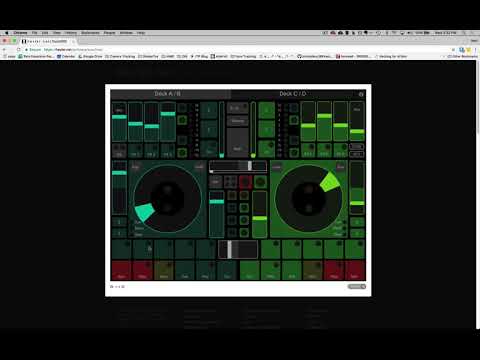Click the green vertical fader in the center panel

(x=260, y=214)
